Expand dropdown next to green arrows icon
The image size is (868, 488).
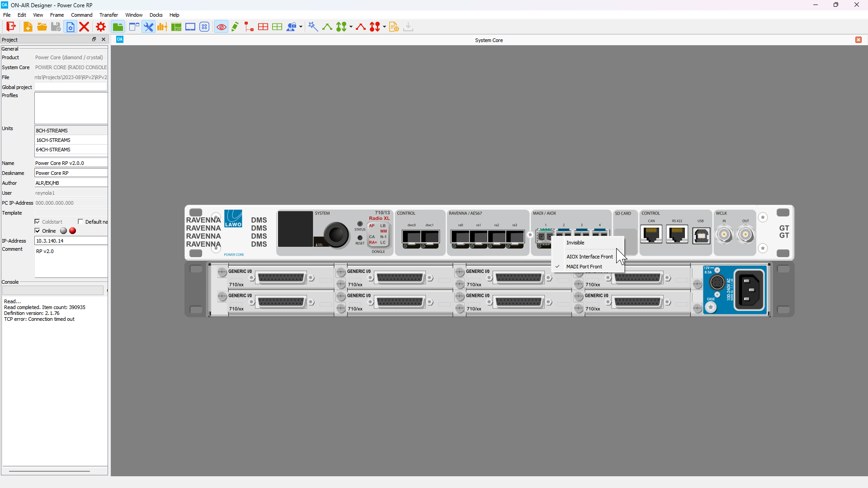coord(351,27)
